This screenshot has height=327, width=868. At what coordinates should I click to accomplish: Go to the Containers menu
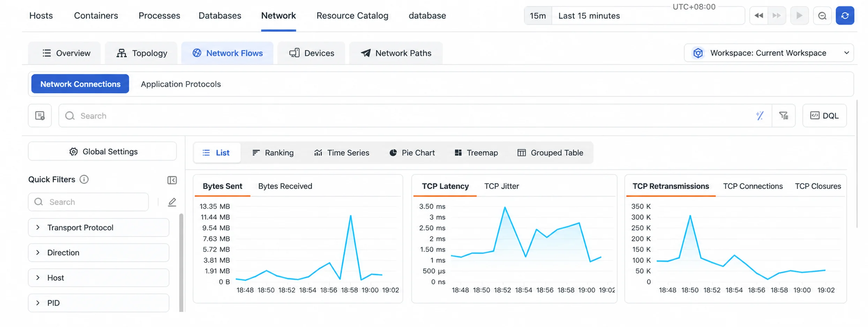96,16
